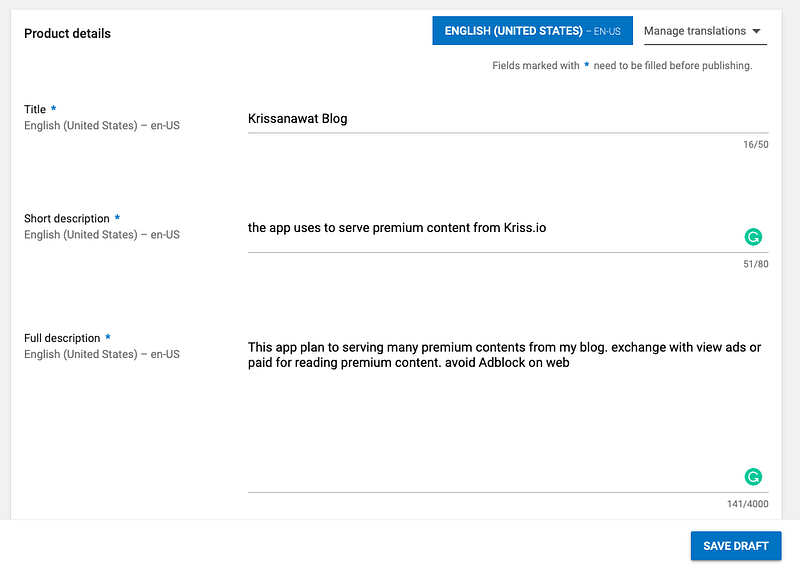Screen dimensions: 800x566
Task: Click the en-US language subtitle under Title label
Action: [x=102, y=126]
